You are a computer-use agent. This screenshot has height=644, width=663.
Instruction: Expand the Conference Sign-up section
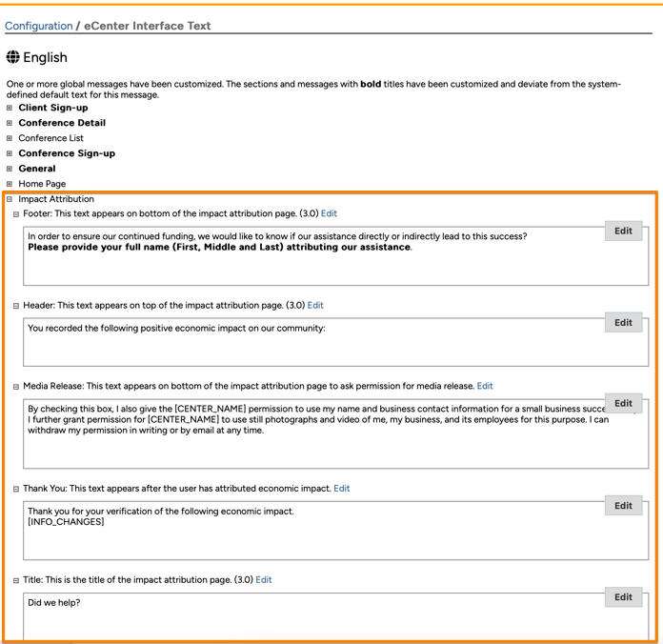pos(10,153)
